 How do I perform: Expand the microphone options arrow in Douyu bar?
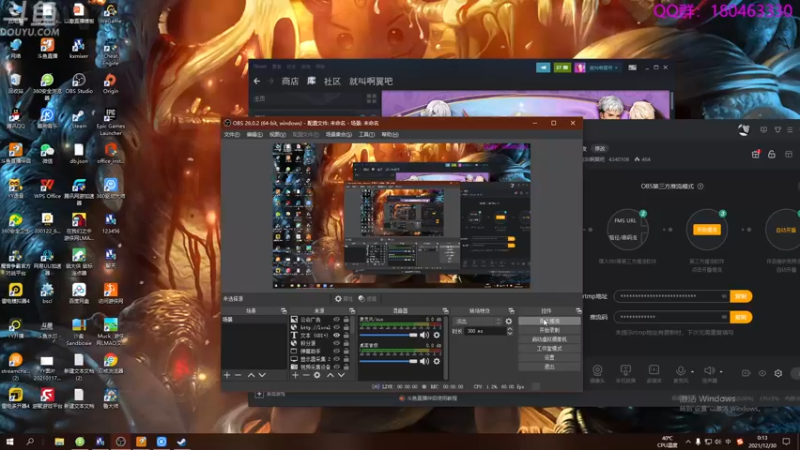coord(692,372)
